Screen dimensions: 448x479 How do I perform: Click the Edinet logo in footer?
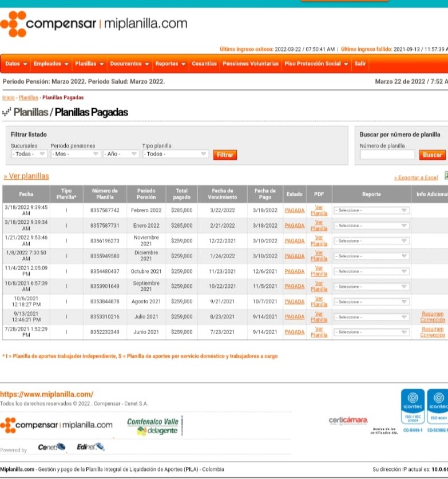coord(90,446)
